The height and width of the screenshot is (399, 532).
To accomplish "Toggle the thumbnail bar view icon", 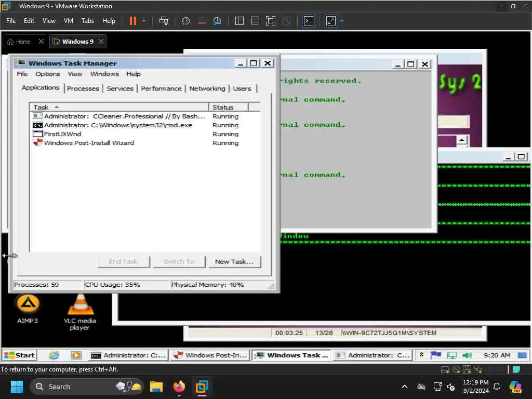I will pos(255,21).
